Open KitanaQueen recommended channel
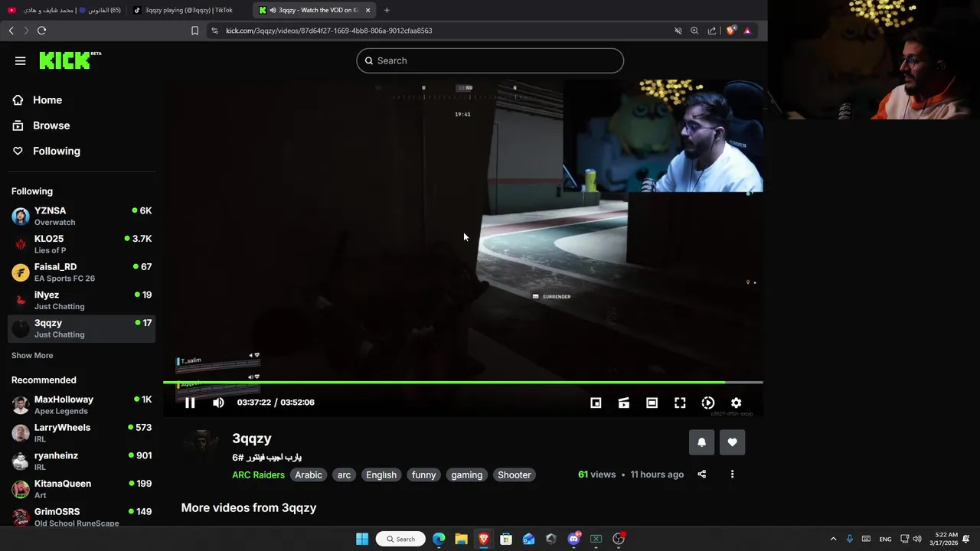 pos(82,489)
